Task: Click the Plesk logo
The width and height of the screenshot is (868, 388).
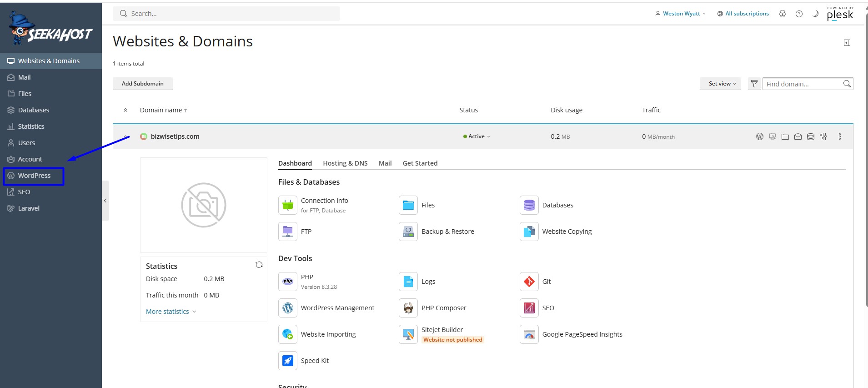Action: [x=840, y=14]
